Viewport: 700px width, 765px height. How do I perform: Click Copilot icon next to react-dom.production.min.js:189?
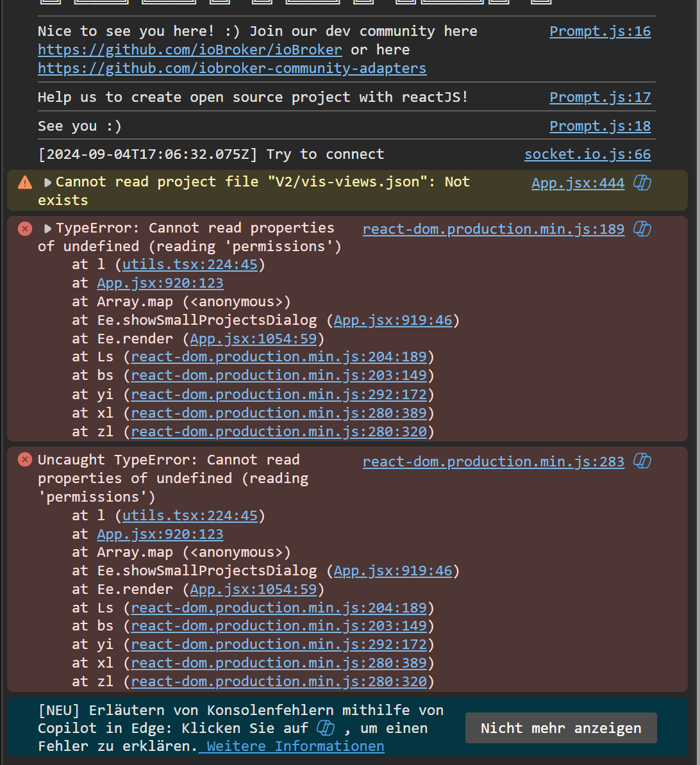pyautogui.click(x=642, y=229)
